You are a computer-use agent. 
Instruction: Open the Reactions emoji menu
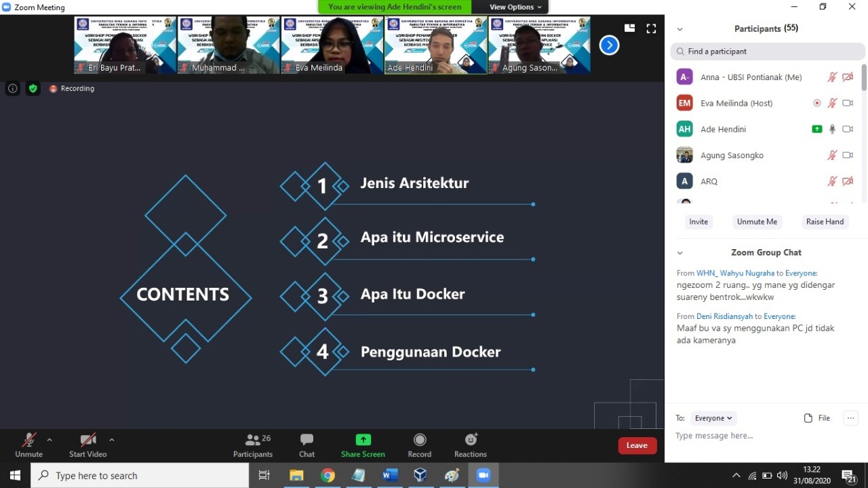(x=471, y=440)
